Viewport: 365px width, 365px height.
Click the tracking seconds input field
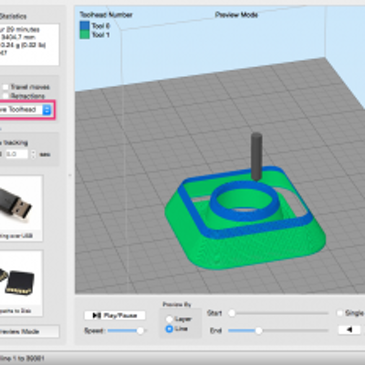16,154
